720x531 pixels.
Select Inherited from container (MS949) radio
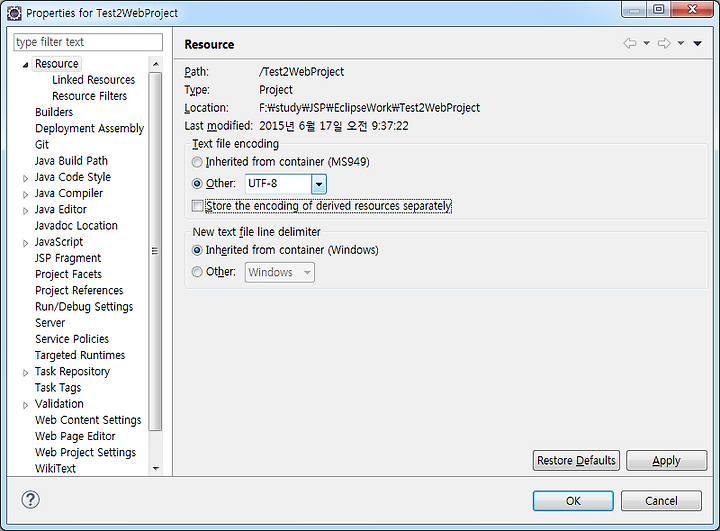pyautogui.click(x=197, y=162)
